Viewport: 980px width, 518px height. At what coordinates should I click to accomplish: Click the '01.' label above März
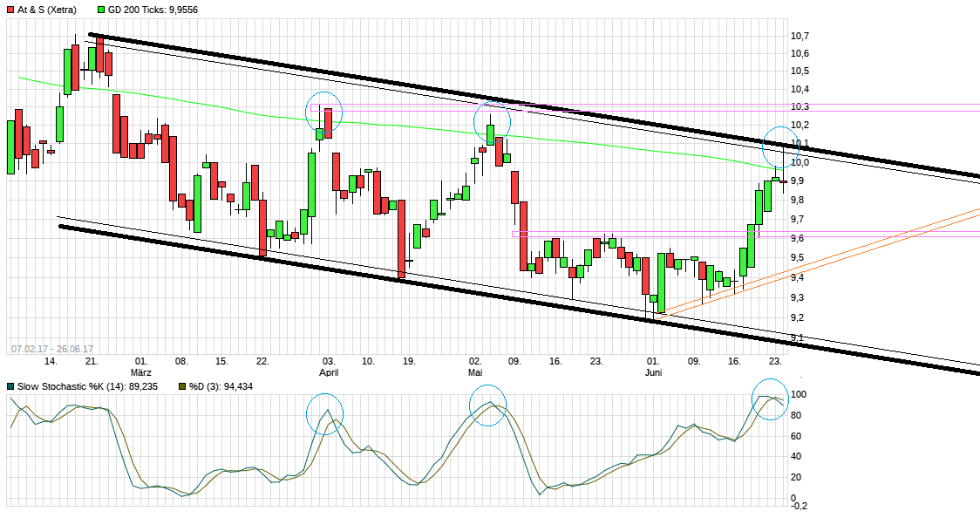(x=141, y=362)
